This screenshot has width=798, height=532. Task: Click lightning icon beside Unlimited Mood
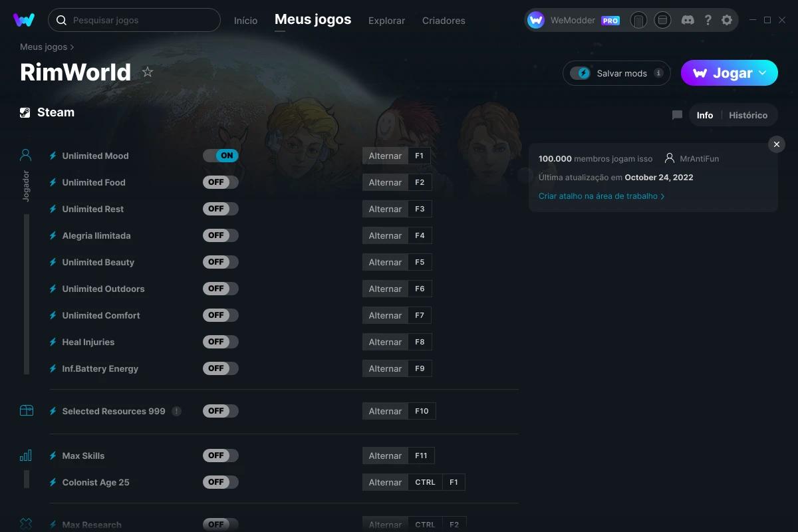[53, 156]
